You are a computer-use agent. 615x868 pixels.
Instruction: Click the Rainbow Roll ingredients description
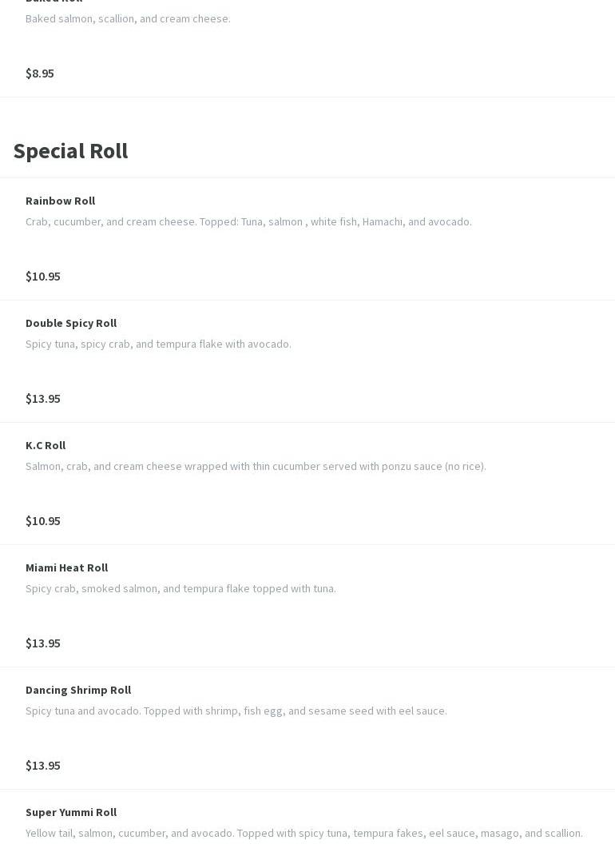tap(248, 221)
